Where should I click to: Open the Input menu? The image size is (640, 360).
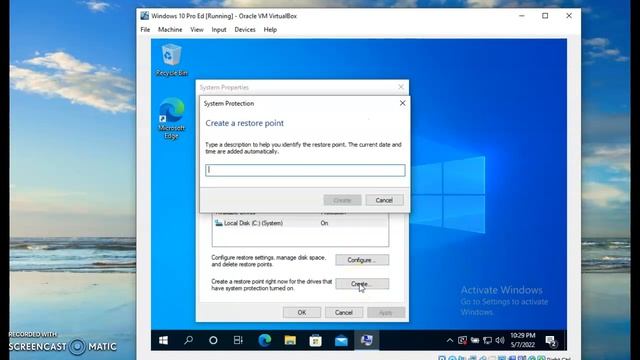click(219, 30)
